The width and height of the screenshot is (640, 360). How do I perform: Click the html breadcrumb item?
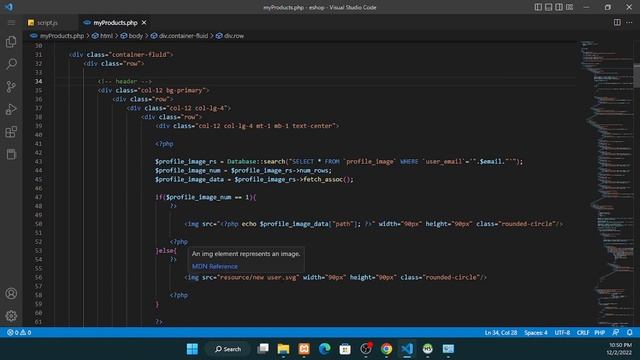(107, 36)
